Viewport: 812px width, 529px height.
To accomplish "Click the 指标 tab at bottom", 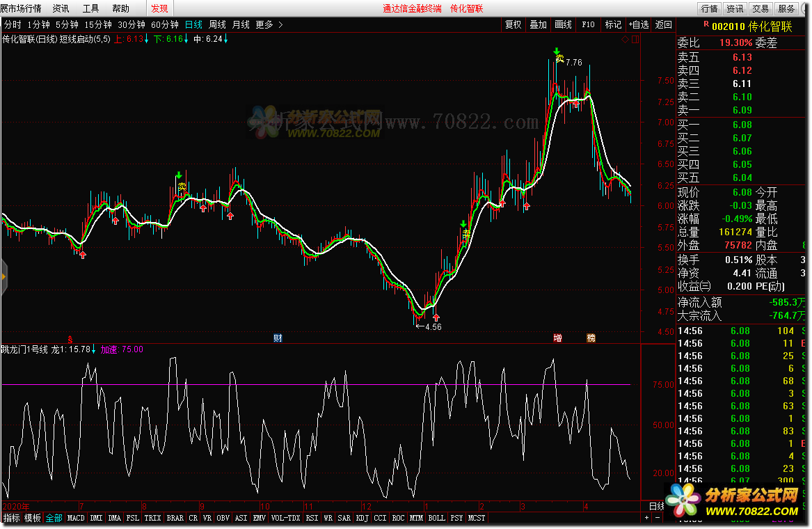I will point(12,518).
